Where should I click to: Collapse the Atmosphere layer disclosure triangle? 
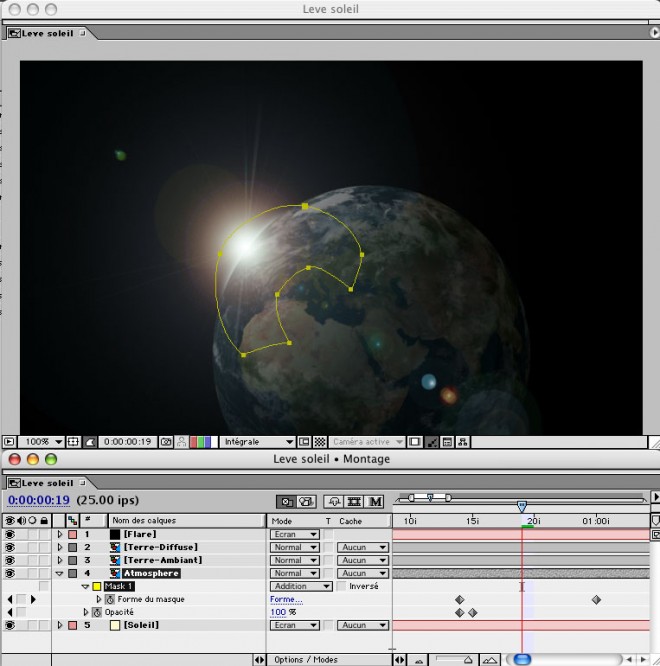pos(59,574)
